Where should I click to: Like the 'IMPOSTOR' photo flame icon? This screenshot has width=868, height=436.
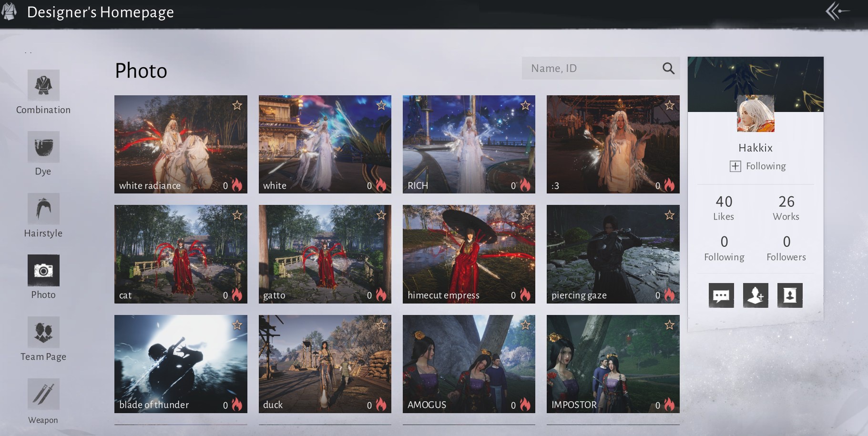point(669,405)
